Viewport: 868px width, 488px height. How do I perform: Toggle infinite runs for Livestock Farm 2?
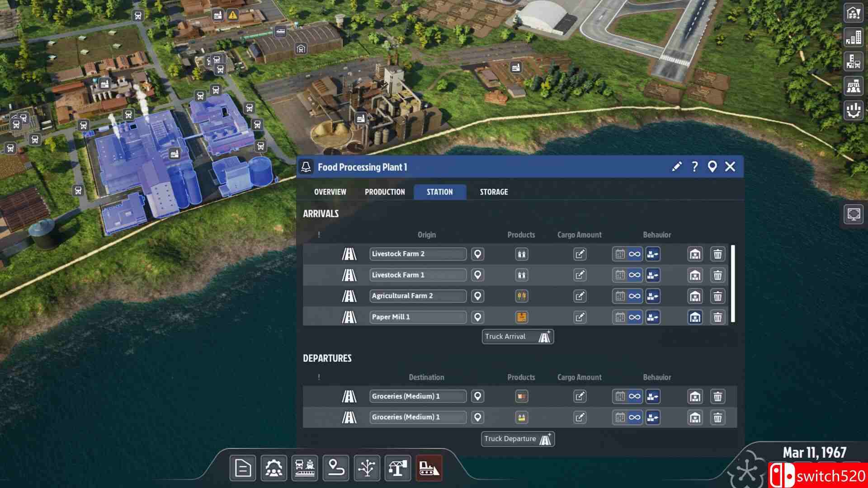[633, 254]
